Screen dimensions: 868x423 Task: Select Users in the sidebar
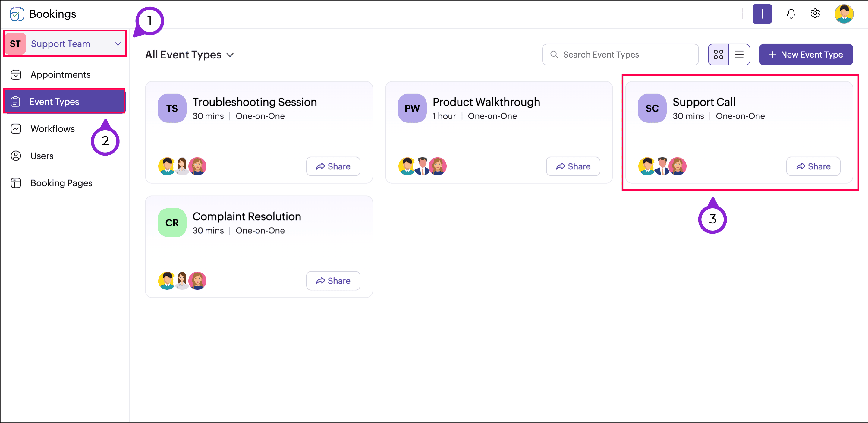[x=42, y=156]
